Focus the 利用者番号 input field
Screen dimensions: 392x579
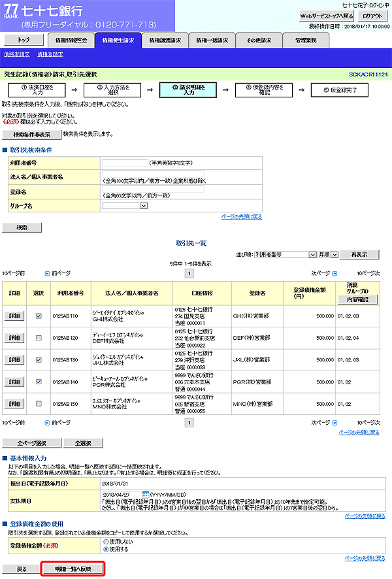click(125, 163)
